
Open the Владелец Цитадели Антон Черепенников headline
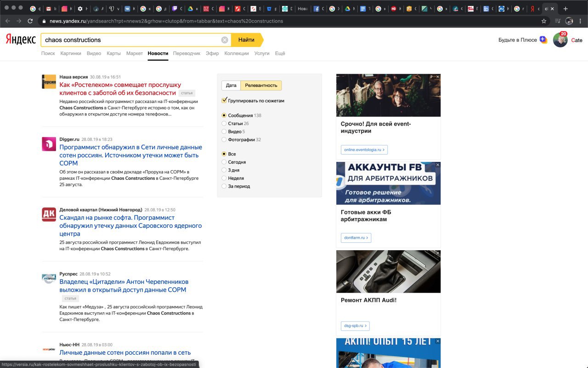(124, 286)
